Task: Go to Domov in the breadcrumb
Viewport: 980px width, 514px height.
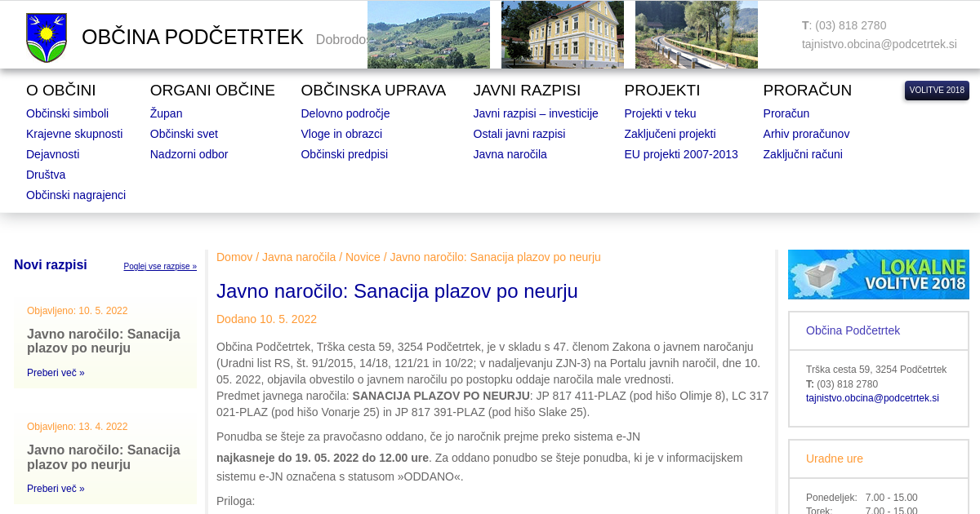Action: 234,257
